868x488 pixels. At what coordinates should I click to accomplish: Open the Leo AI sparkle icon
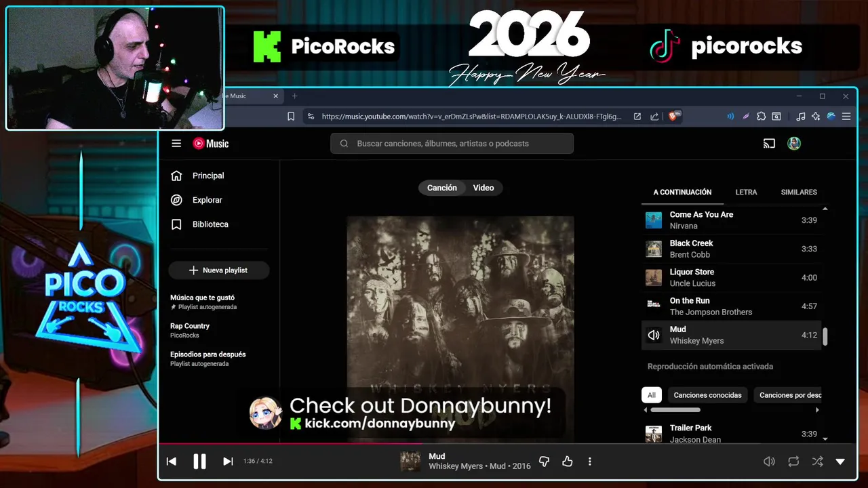pos(816,117)
